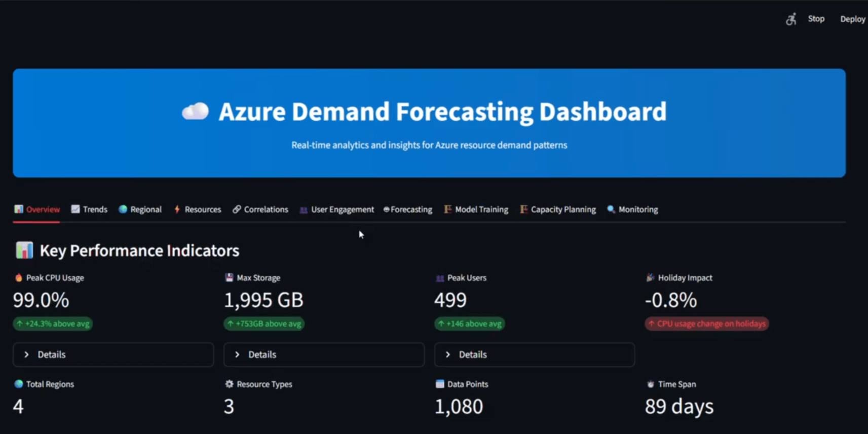Click the Resource Types value 3
868x434 pixels.
(x=229, y=407)
